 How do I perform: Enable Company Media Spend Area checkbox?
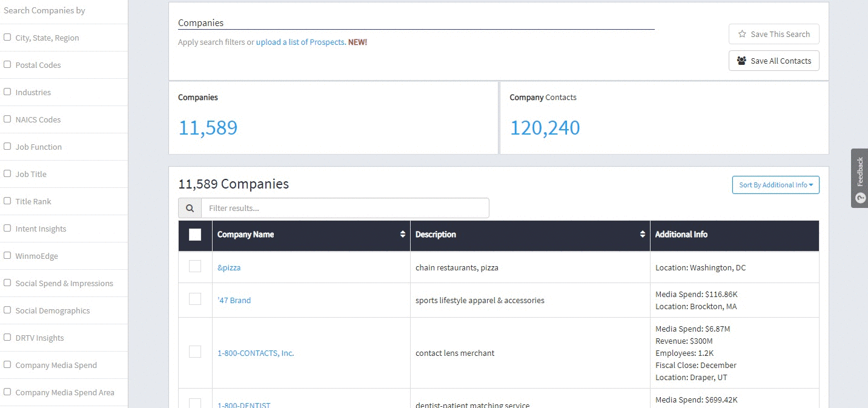tap(7, 392)
